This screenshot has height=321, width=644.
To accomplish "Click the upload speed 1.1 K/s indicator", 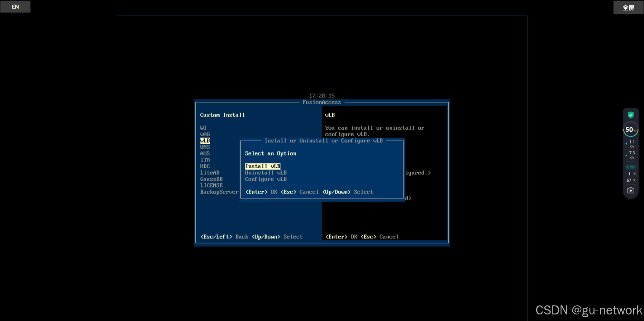I will (631, 144).
